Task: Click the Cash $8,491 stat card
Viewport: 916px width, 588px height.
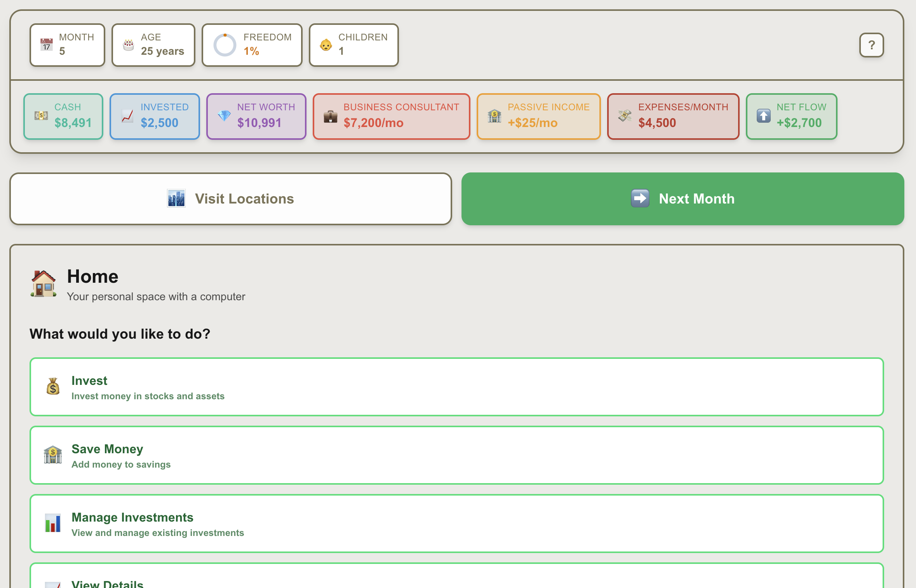Action: (63, 117)
